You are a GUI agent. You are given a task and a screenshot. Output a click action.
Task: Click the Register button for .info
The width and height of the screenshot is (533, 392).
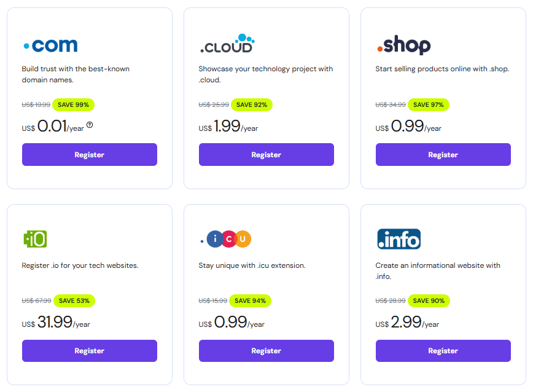click(x=443, y=351)
